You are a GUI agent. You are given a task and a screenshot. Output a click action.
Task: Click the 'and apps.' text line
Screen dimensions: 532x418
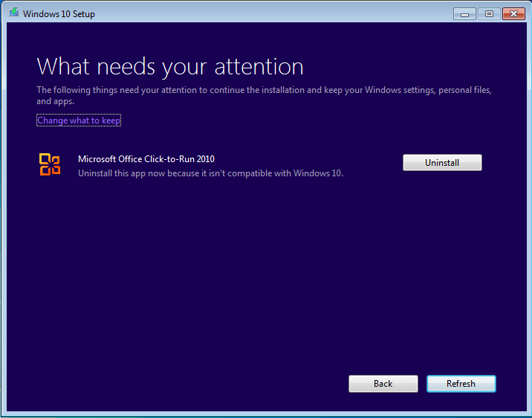[55, 101]
